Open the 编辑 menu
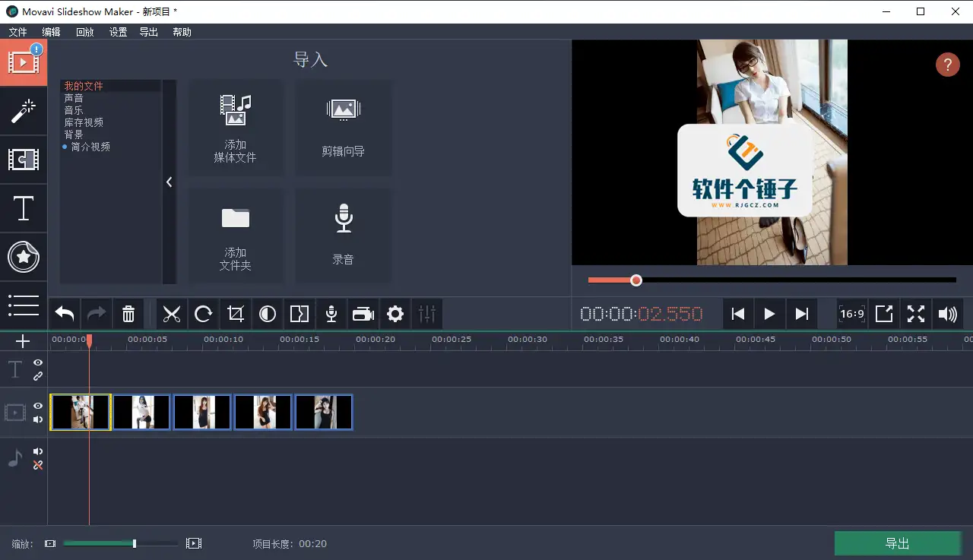973x560 pixels. click(x=51, y=32)
